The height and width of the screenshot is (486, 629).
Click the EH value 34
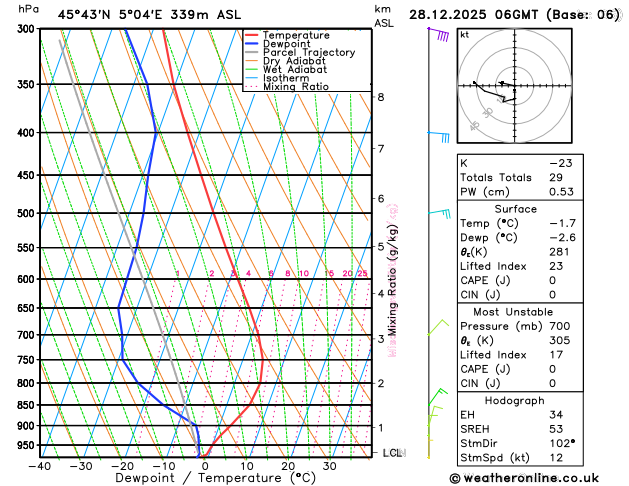pyautogui.click(x=556, y=415)
